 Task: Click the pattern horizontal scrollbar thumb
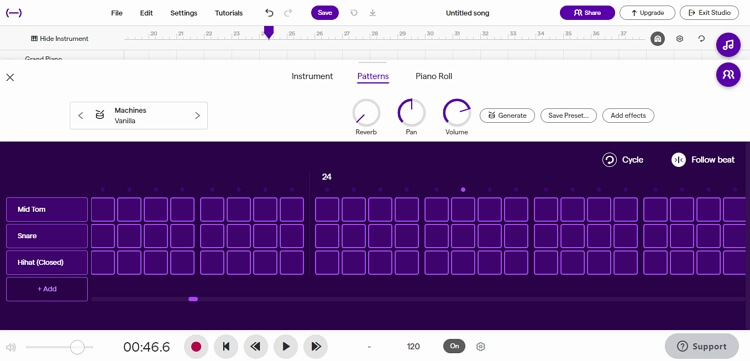click(193, 299)
